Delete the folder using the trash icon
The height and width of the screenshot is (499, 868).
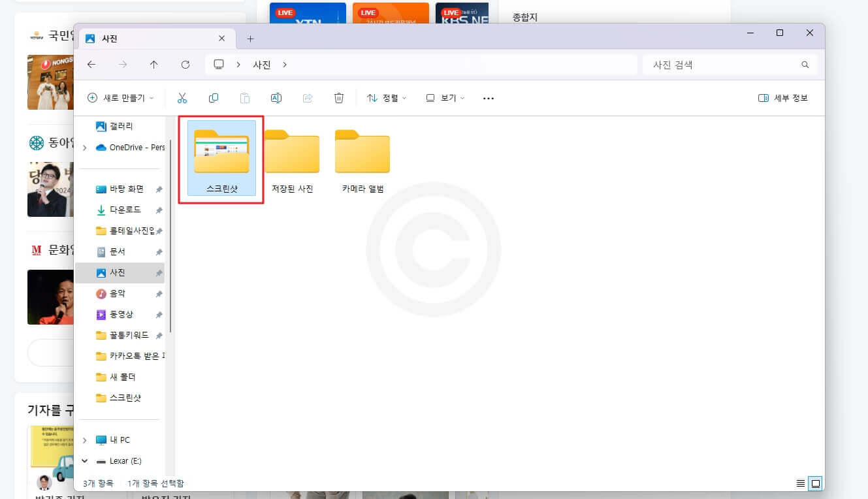339,97
